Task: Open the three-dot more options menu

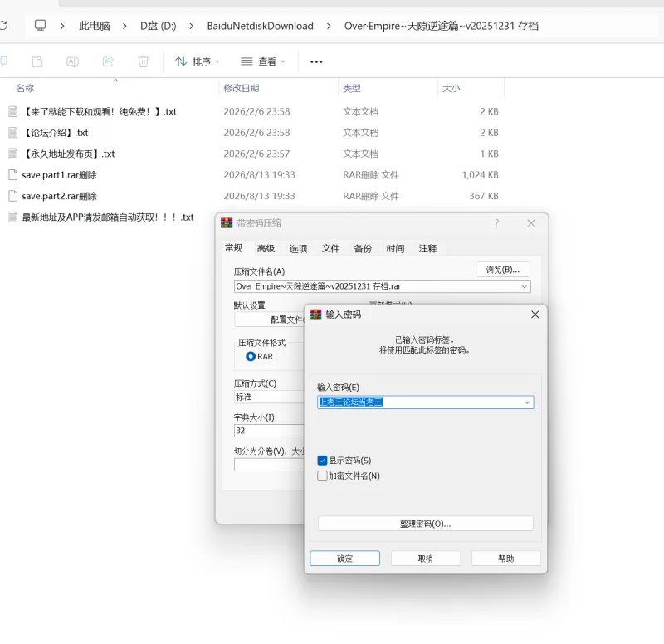Action: (316, 61)
